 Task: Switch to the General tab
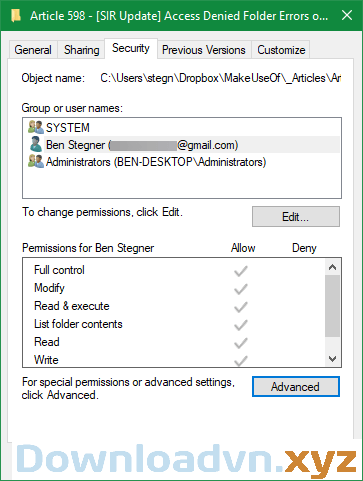point(33,50)
